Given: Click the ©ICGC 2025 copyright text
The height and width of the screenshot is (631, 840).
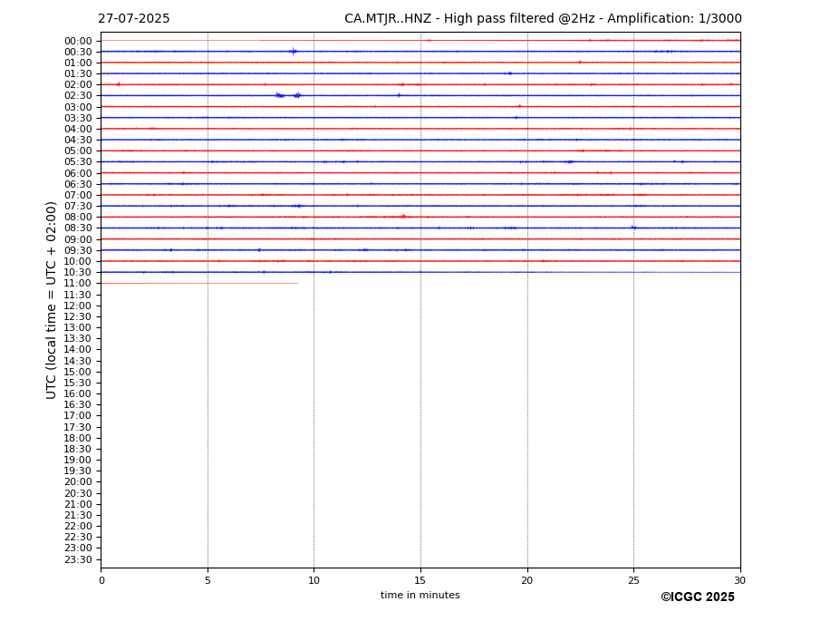Looking at the screenshot, I should click(698, 597).
